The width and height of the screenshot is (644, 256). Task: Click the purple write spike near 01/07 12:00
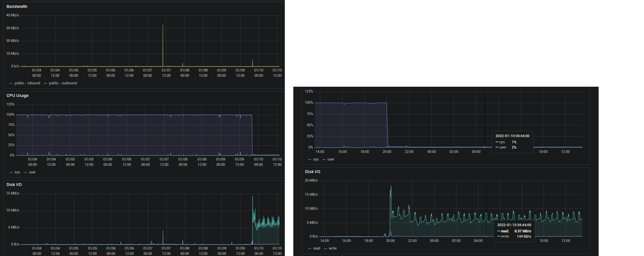[x=163, y=232]
